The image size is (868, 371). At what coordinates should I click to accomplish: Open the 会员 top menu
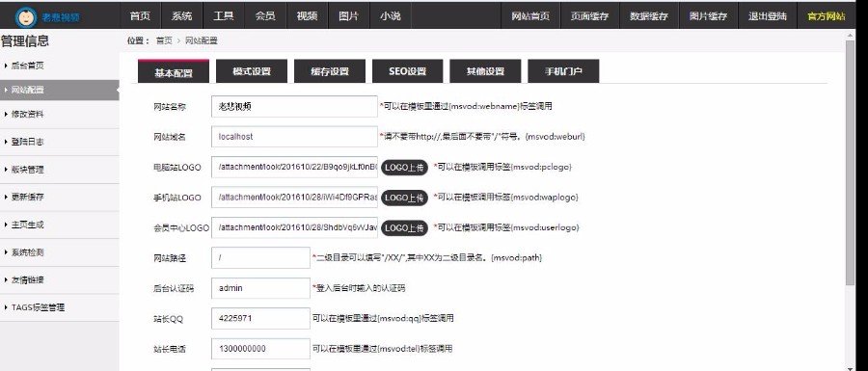(x=265, y=16)
